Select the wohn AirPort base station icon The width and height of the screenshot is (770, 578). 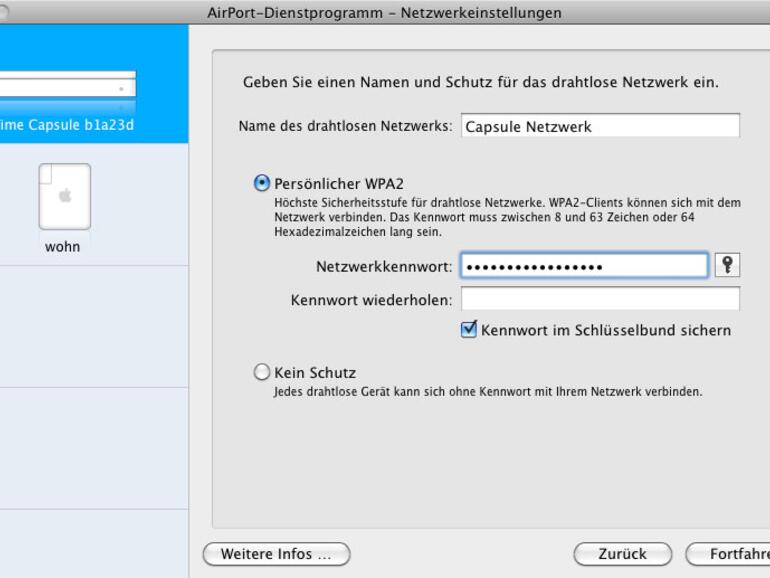(x=64, y=197)
